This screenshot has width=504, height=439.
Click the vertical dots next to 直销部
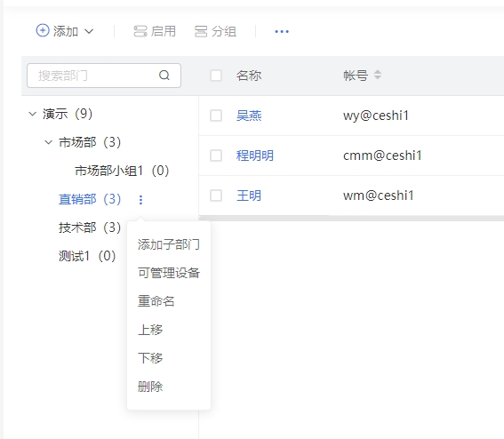pyautogui.click(x=140, y=200)
